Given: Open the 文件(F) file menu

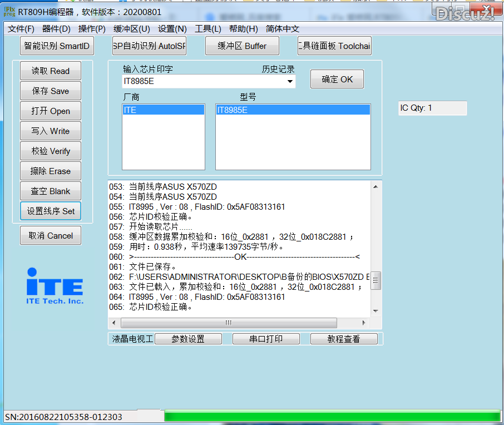Looking at the screenshot, I should point(21,28).
